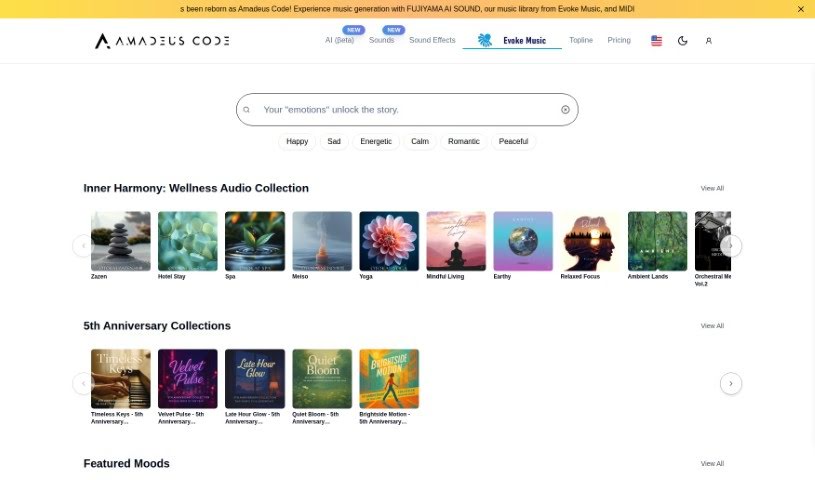Click the 'Relaxed Focus' caption text

(x=580, y=277)
